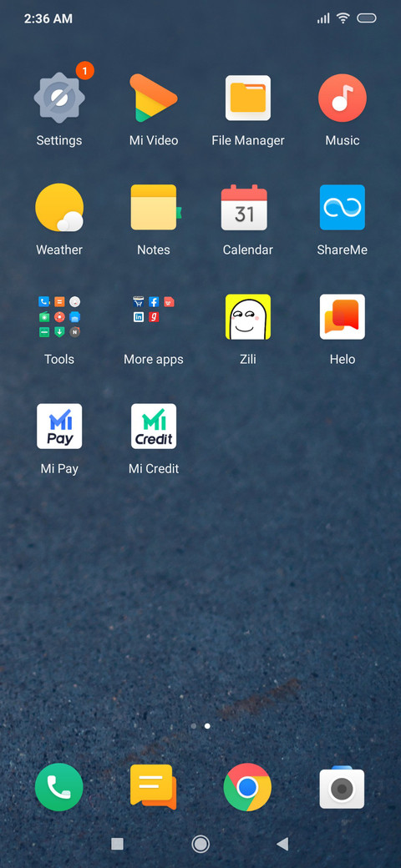Screen dimensions: 401x868
Task: Launch Chrome browser from the dock
Action: click(247, 787)
